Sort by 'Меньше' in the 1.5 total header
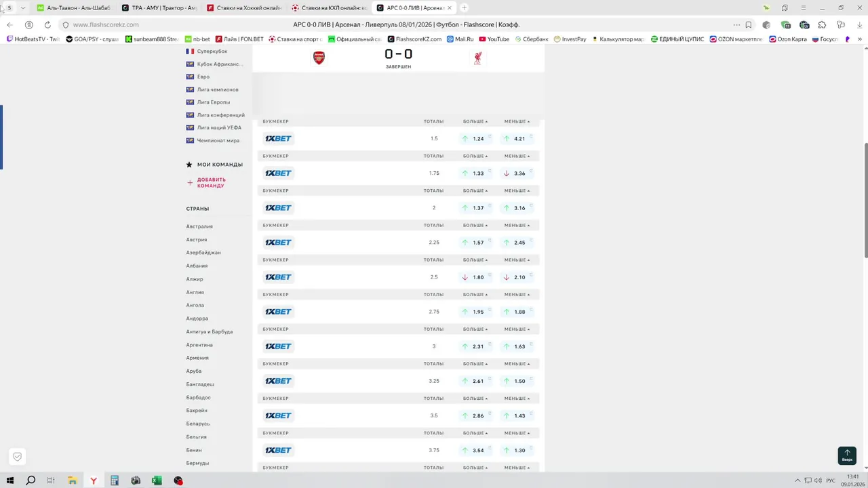Image resolution: width=868 pixels, height=488 pixels. click(x=517, y=121)
